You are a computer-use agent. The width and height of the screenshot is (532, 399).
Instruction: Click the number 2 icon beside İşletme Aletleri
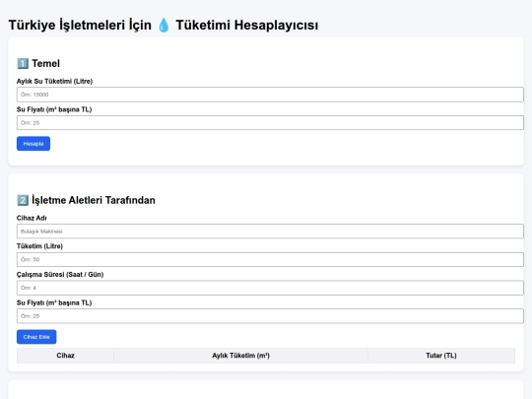[x=23, y=200]
